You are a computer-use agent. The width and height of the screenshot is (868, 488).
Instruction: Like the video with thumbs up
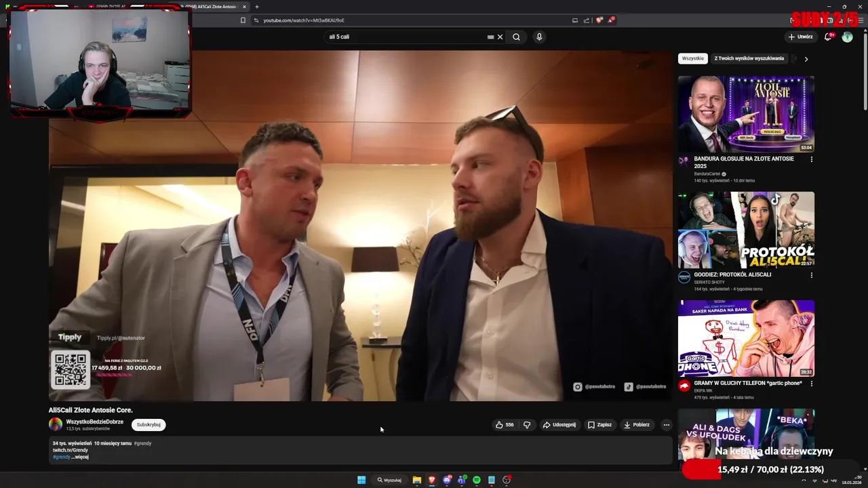[505, 425]
